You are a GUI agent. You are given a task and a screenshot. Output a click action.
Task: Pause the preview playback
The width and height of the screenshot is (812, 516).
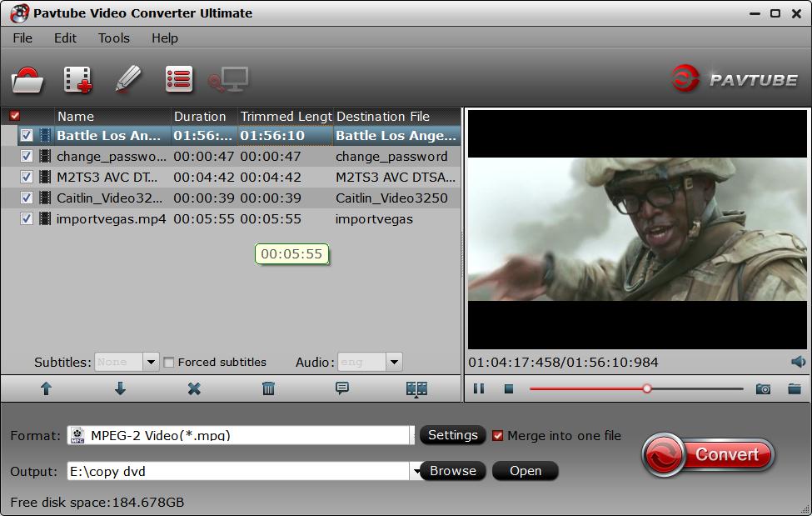point(479,388)
